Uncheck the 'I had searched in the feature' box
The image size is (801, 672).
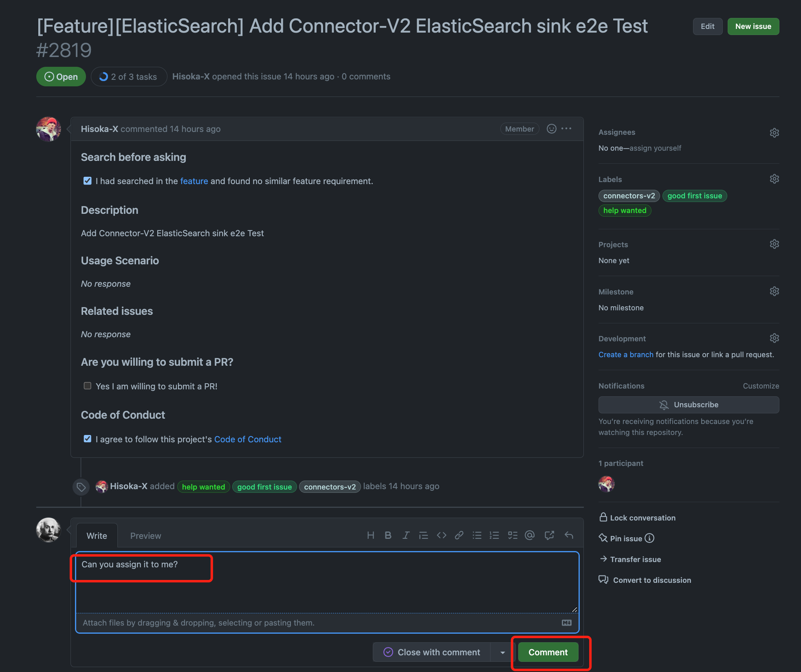[x=87, y=180]
